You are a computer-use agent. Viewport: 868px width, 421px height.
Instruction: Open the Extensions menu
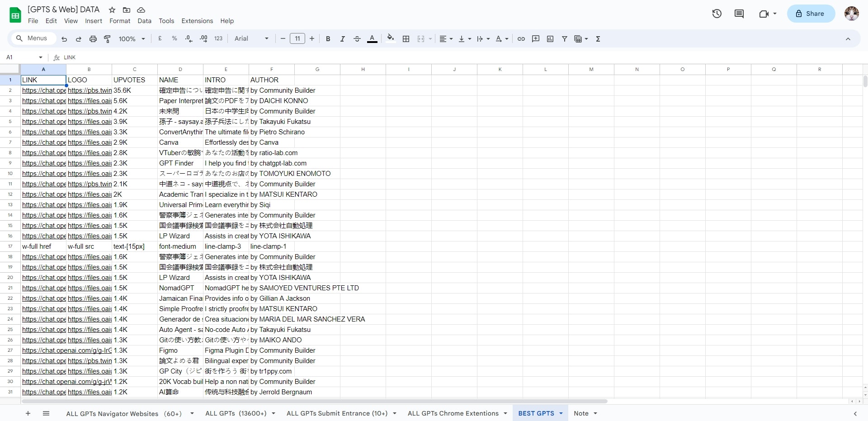pos(197,21)
